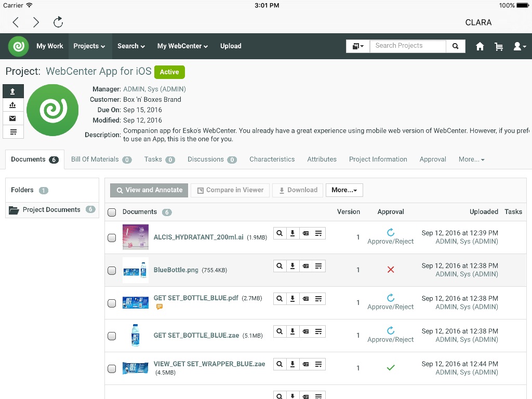
Task: Expand the More... tab dropdown
Action: pyautogui.click(x=471, y=159)
